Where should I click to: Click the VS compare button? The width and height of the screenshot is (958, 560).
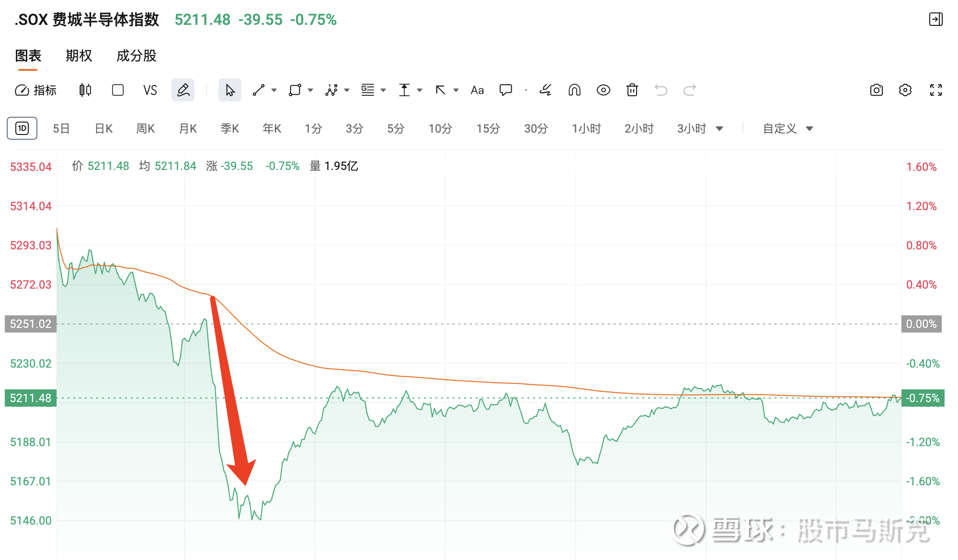tap(150, 90)
